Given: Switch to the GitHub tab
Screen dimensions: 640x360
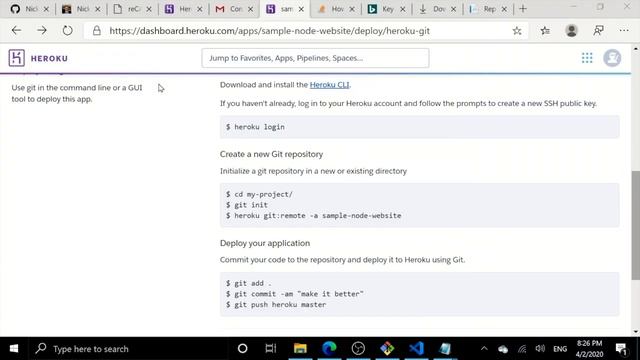Looking at the screenshot, I should [29, 9].
